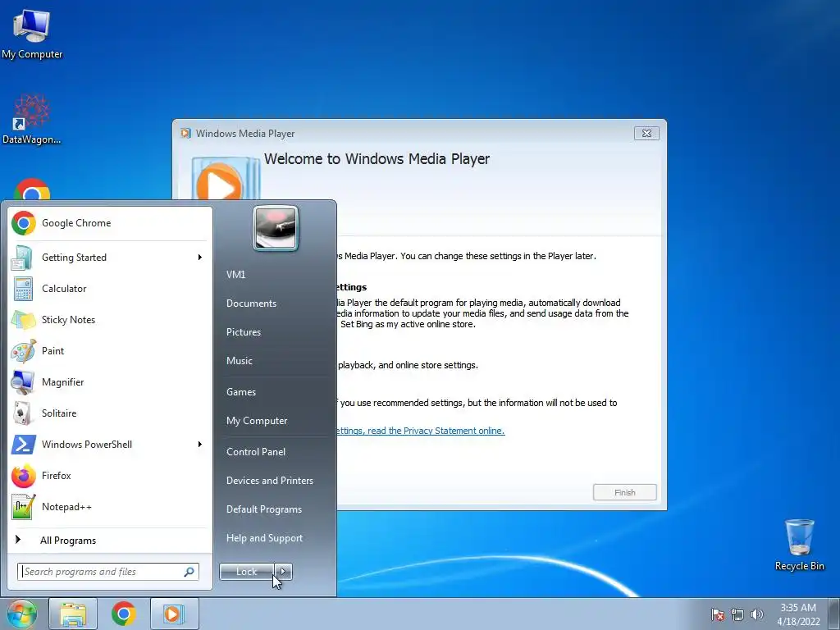840x630 pixels.
Task: Select the Recycle Bin desktop icon
Action: click(x=799, y=545)
